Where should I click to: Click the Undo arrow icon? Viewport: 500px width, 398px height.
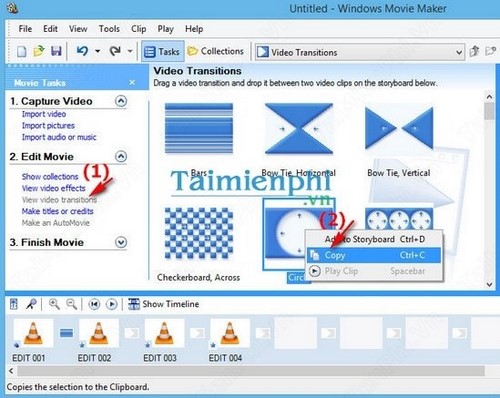(82, 51)
